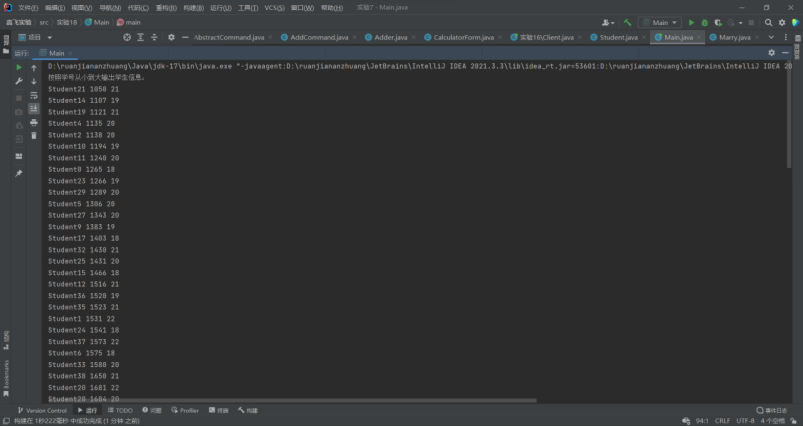Screen dimensions: 803x427
Task: Click the exit arrow icon in Run sidebar
Action: [x=19, y=139]
